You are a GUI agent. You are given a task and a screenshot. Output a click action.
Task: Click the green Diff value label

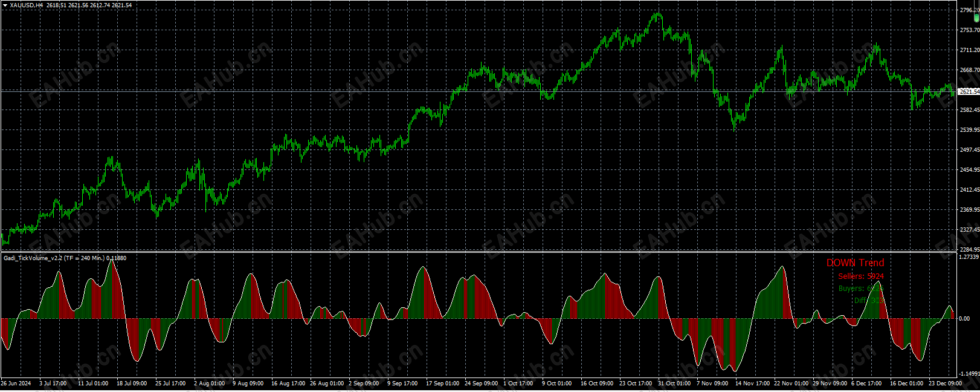click(x=869, y=300)
